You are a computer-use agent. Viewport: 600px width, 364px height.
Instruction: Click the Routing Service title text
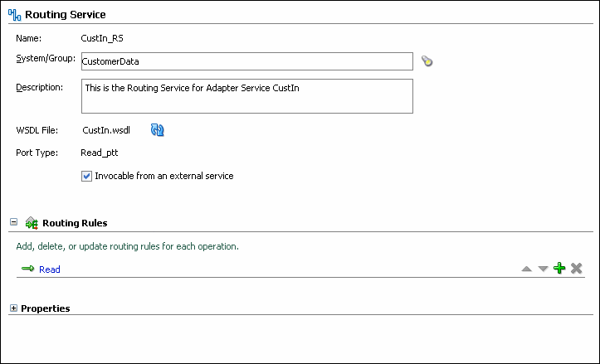66,15
